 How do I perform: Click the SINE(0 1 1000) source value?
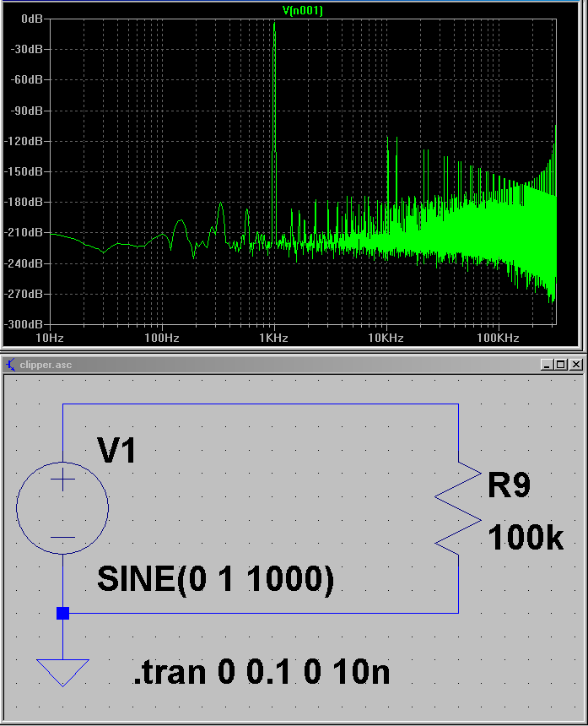(x=215, y=579)
